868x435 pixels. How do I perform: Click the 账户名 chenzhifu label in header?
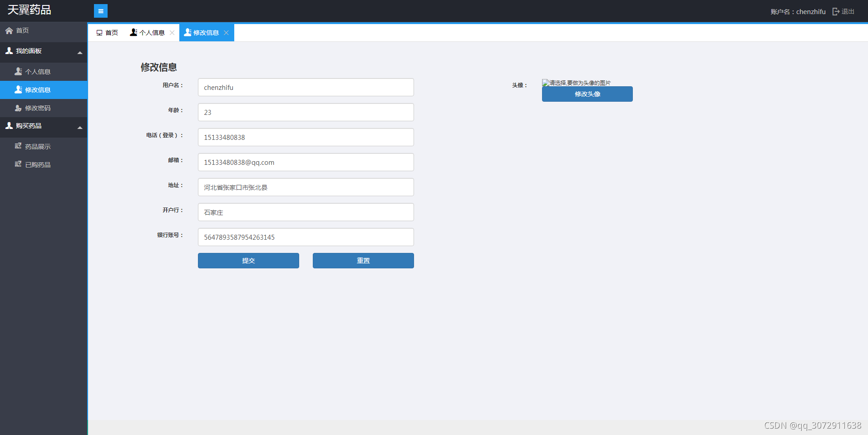[x=798, y=12]
